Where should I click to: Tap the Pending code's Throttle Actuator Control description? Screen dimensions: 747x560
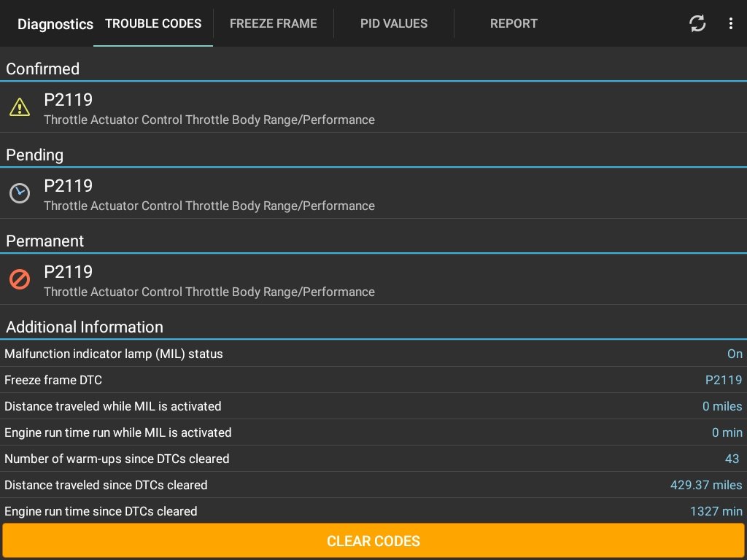209,206
